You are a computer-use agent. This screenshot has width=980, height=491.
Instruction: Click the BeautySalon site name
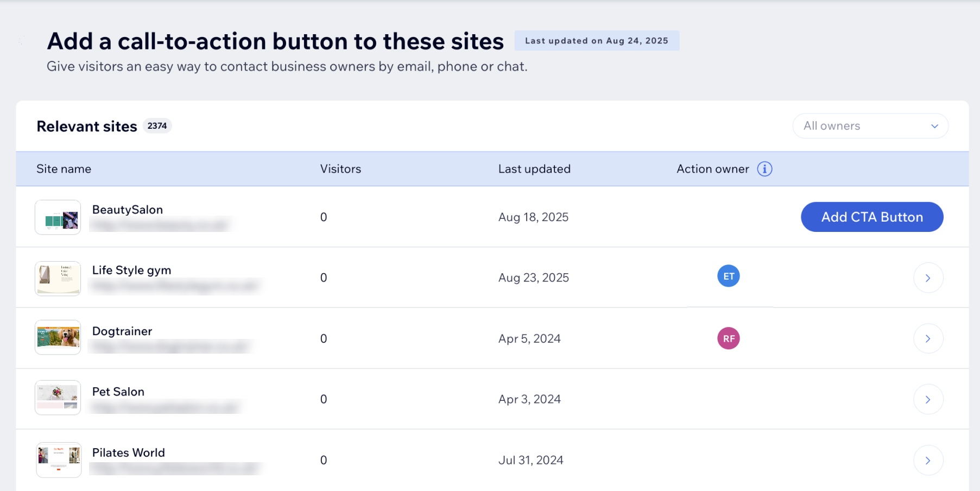pos(128,210)
